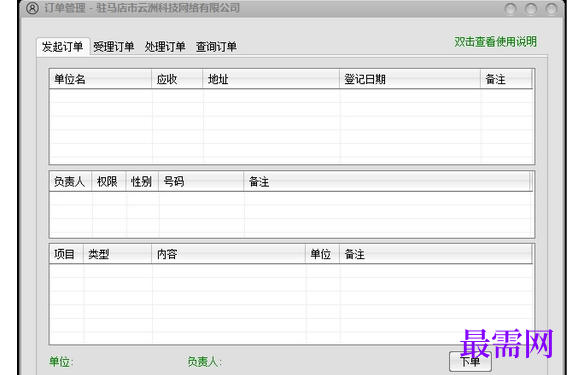This screenshot has height=375, width=572.
Task: Click the green 单位: label at bottom
Action: pyautogui.click(x=61, y=362)
